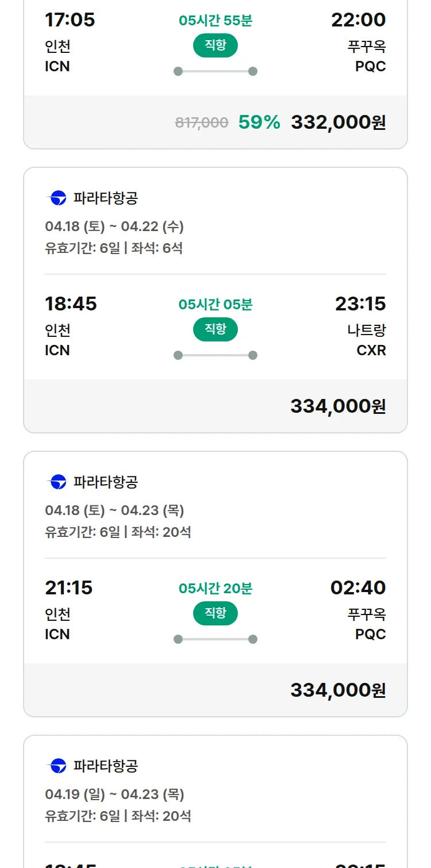Select the 332,000원 discounted price
Viewport: 431px width, 868px height.
coord(338,122)
